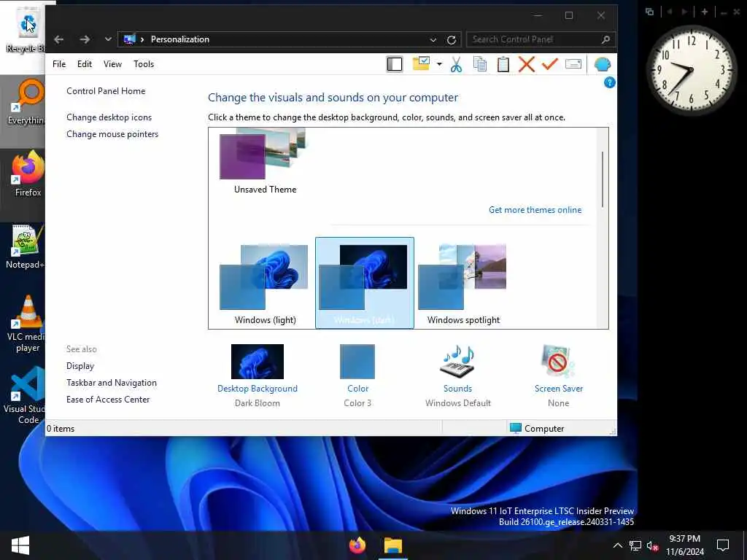Open the Color settings swatch

point(357,376)
